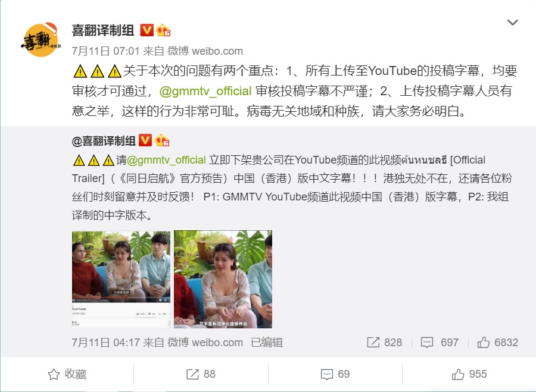Favorite this post with 收藏 star
The height and width of the screenshot is (392, 536).
coord(67,374)
